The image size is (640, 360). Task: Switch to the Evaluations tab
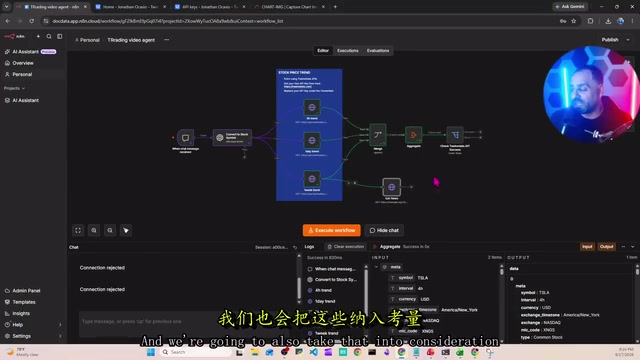tap(378, 51)
